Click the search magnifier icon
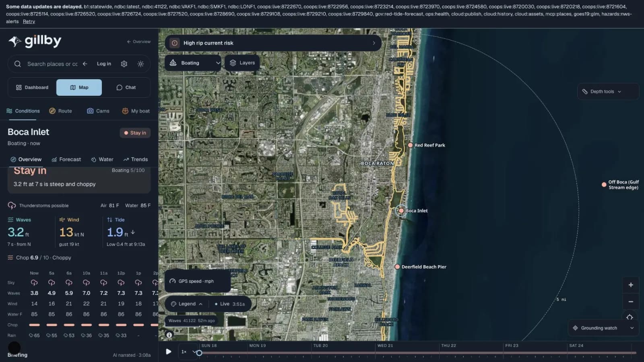Image resolution: width=644 pixels, height=362 pixels. (x=17, y=64)
